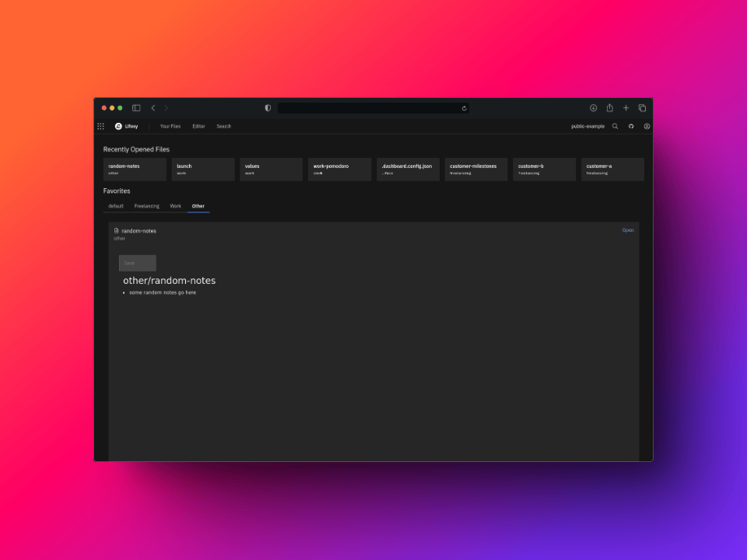The height and width of the screenshot is (560, 747).
Task: Switch to the Work favorites tab
Action: point(175,205)
